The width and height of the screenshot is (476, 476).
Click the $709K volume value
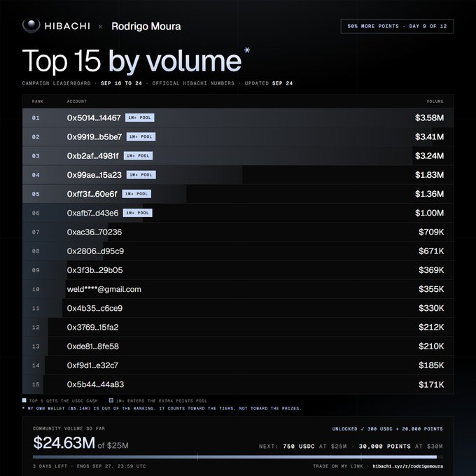click(x=431, y=232)
